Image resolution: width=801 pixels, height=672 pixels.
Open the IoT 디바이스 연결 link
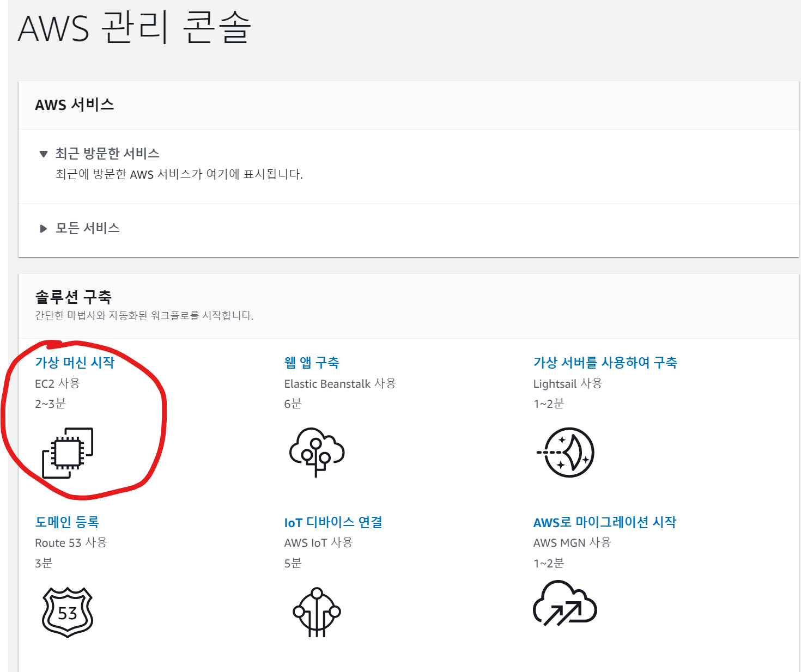pyautogui.click(x=333, y=522)
